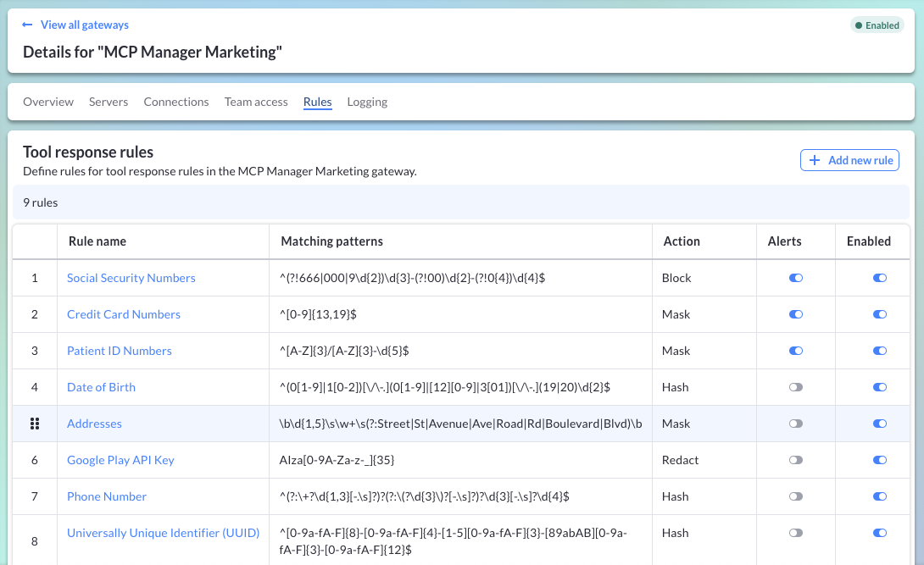Switch to the Logging tab

pos(367,102)
